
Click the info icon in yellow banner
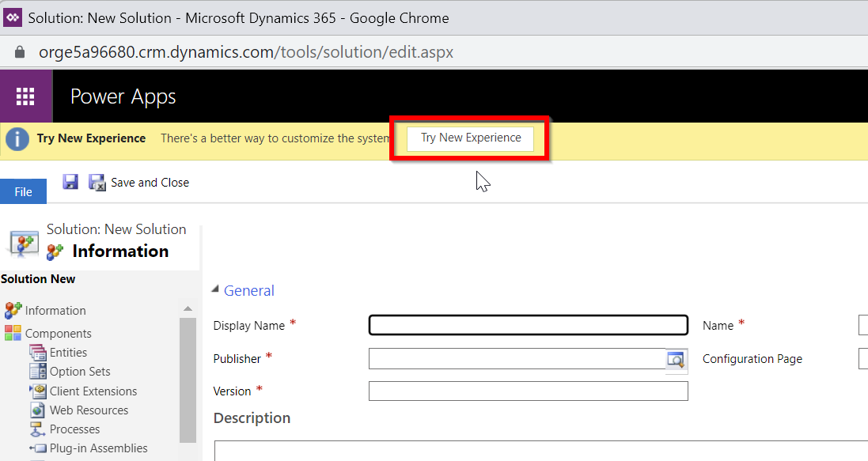pos(17,138)
